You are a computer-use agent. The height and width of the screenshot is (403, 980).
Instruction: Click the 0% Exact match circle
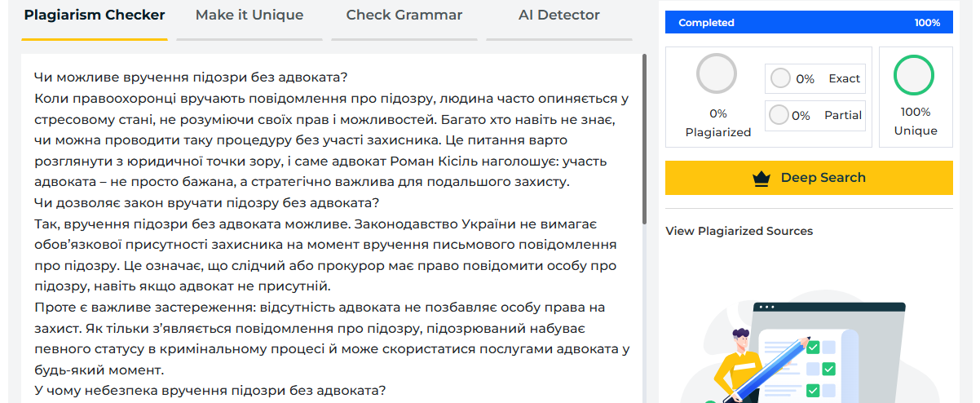click(780, 78)
